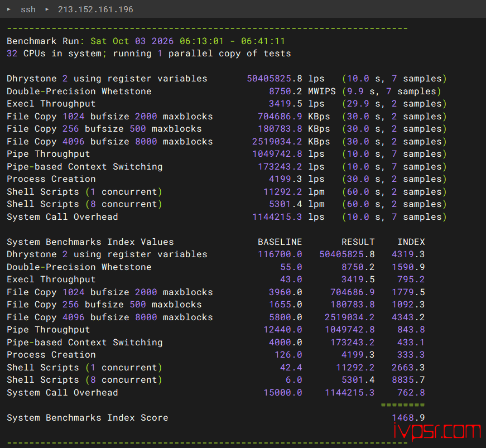The width and height of the screenshot is (486, 448).
Task: Click the RESULT column header
Action: (358, 242)
